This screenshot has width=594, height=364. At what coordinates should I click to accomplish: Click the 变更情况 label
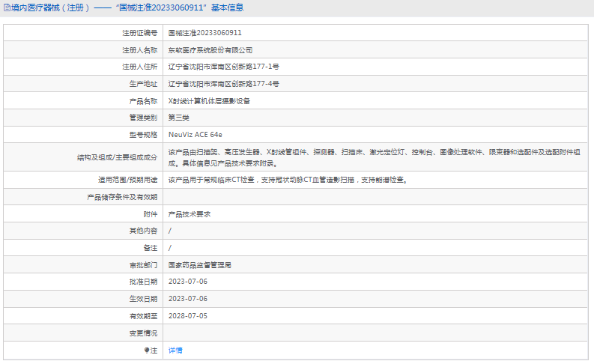[x=143, y=333]
